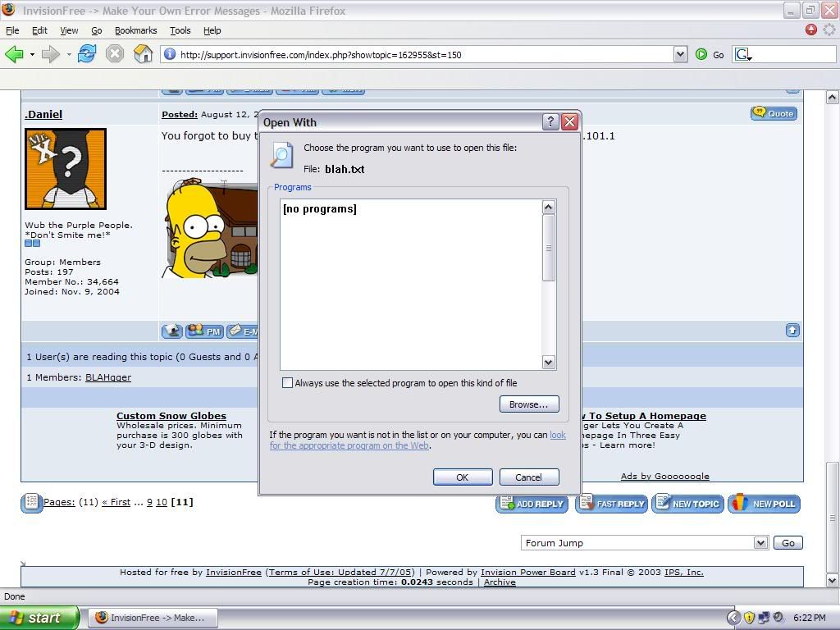Click the PM icon button under post
The width and height of the screenshot is (840, 630).
[x=204, y=331]
